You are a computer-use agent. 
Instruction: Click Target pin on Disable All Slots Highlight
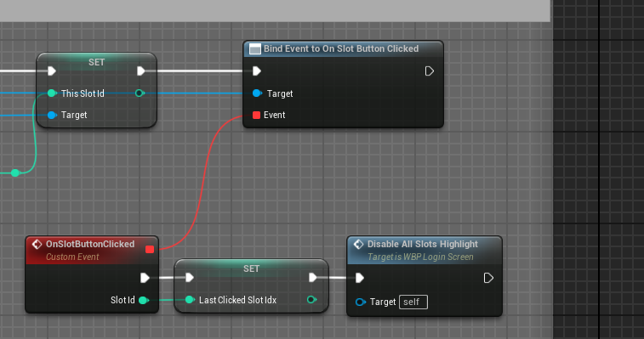click(360, 302)
